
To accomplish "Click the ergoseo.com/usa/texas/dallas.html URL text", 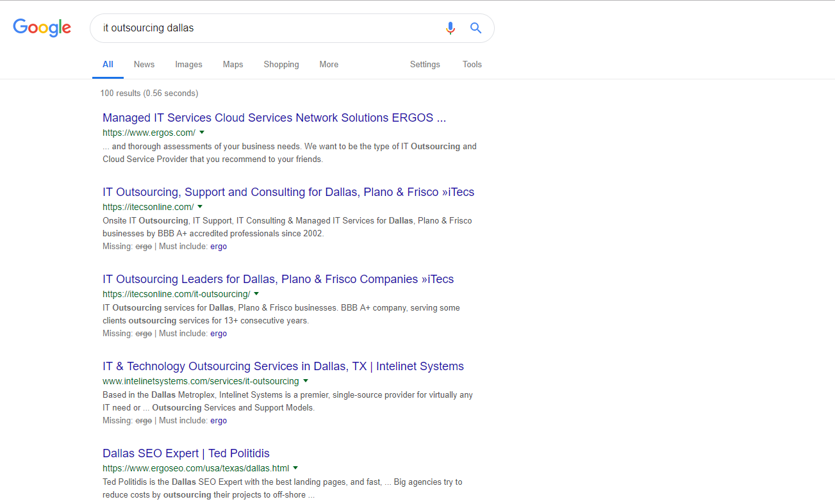I will coord(195,469).
